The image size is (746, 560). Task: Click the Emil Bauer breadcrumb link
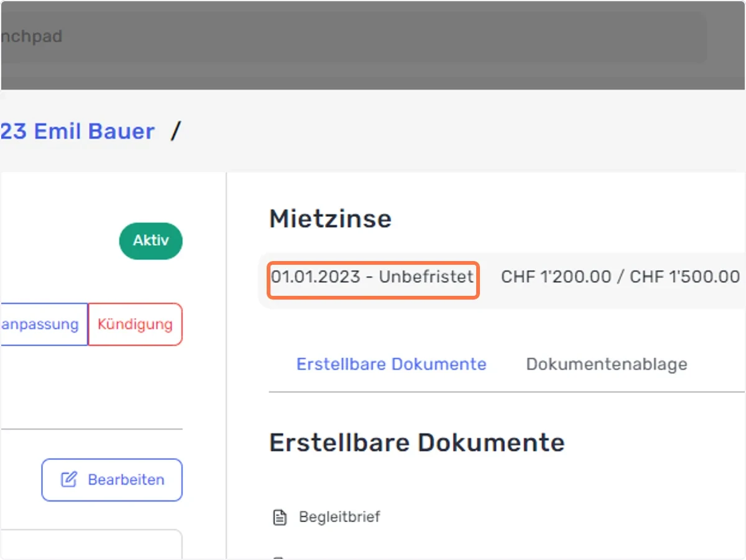point(78,131)
